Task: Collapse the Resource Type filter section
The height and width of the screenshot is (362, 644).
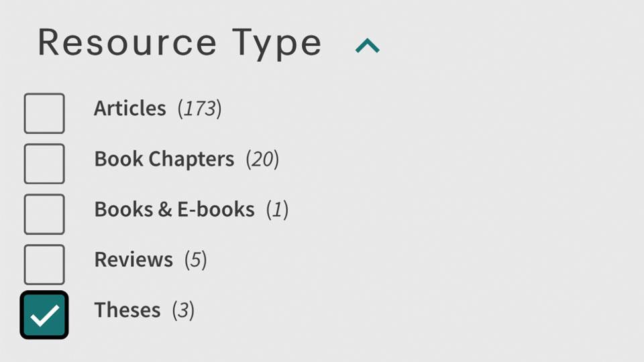Action: pyautogui.click(x=367, y=46)
